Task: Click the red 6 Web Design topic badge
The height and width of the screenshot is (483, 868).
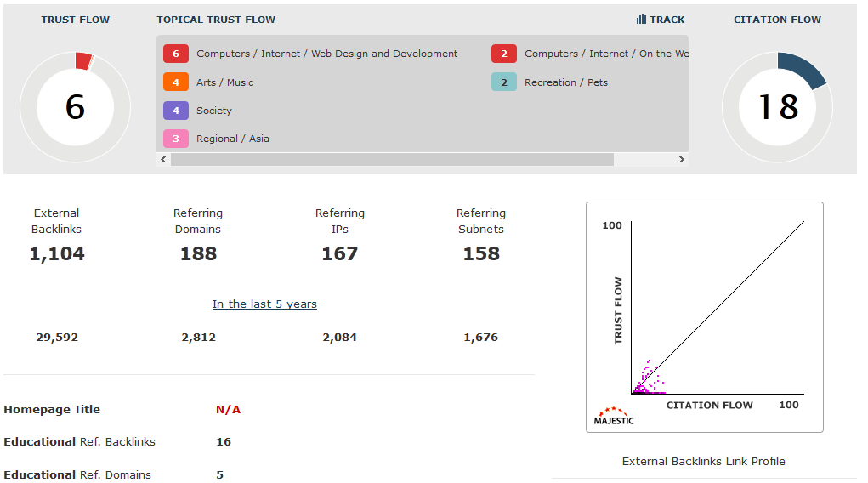Action: point(176,54)
